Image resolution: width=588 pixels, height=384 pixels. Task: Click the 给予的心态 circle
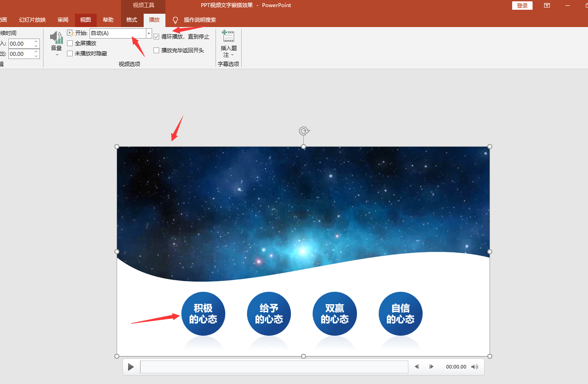269,313
